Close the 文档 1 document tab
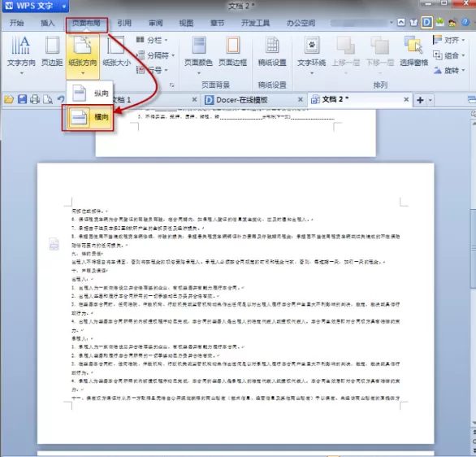 click(195, 99)
